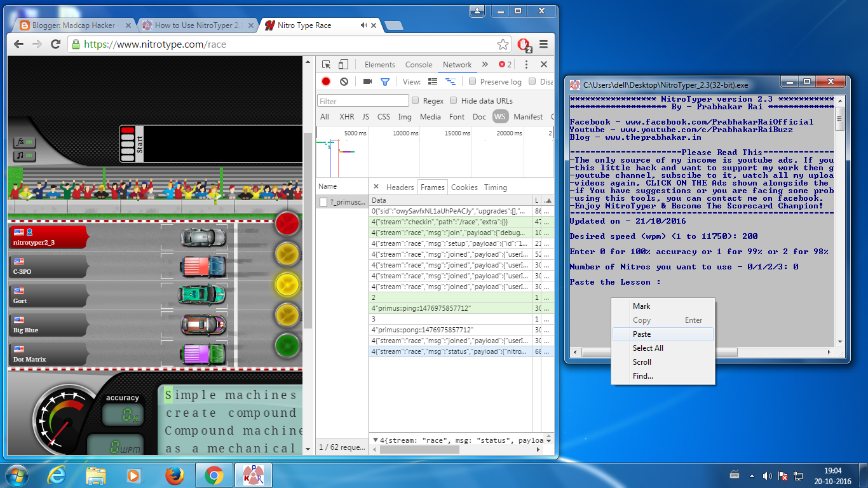Select the XHR filter type
The height and width of the screenshot is (488, 868).
346,117
